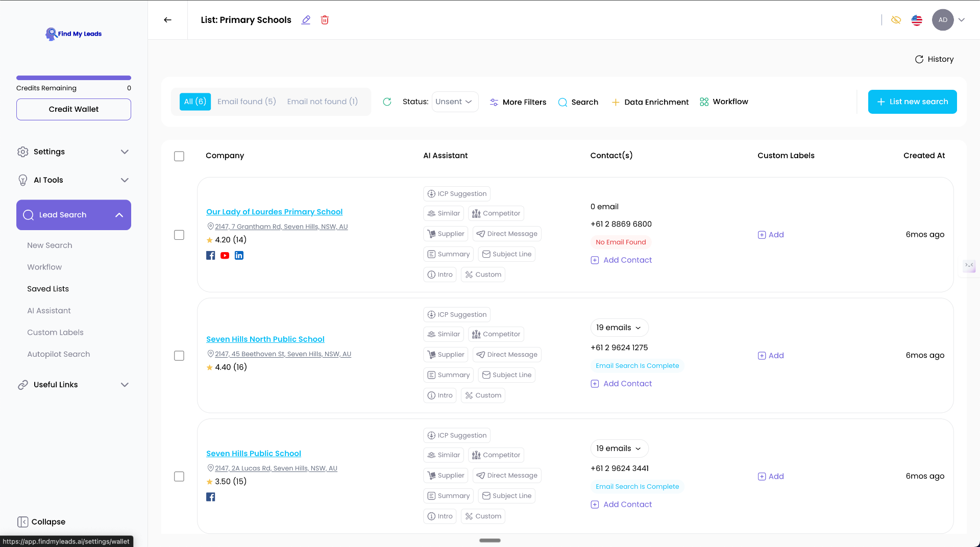Image resolution: width=980 pixels, height=547 pixels.
Task: Click List new search button
Action: point(912,102)
